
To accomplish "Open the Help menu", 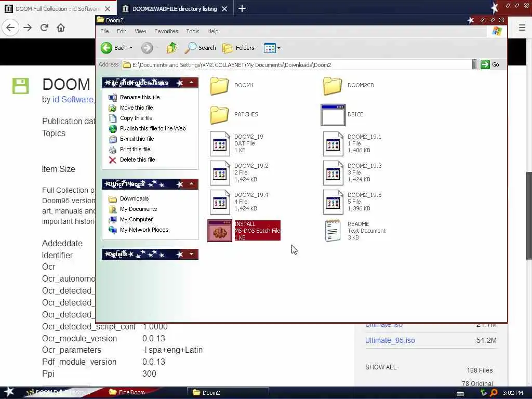I will pos(212,31).
